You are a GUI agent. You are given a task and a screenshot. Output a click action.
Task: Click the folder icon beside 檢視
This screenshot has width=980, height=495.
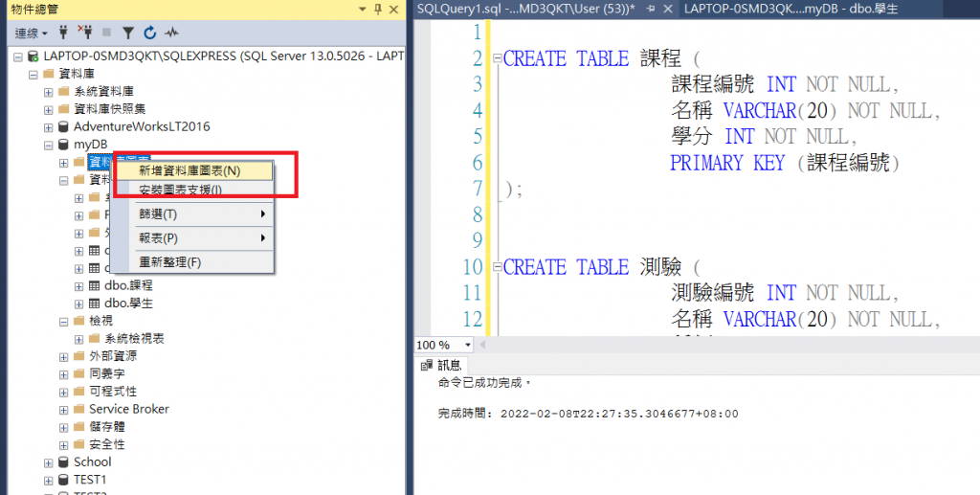pyautogui.click(x=78, y=321)
